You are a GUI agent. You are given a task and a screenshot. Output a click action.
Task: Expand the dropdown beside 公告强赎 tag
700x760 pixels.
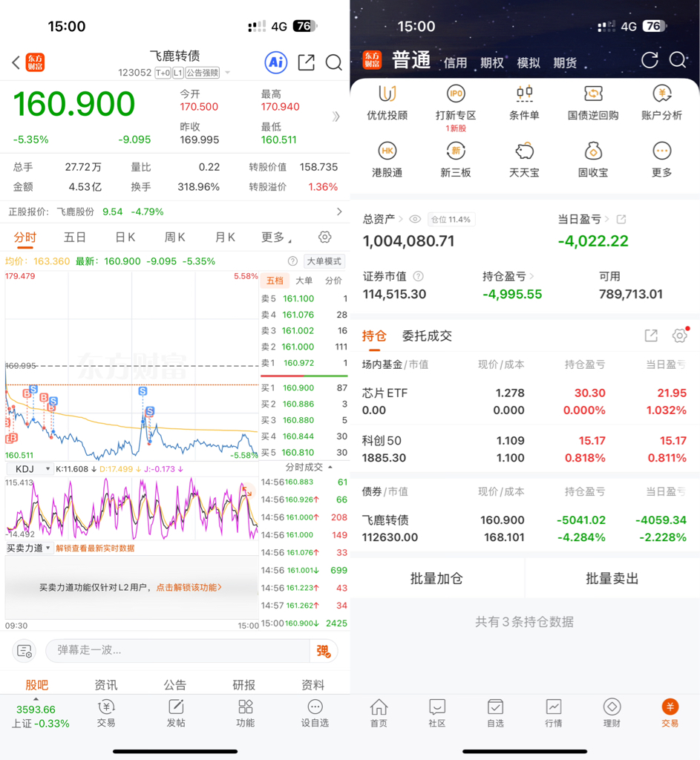coord(227,73)
